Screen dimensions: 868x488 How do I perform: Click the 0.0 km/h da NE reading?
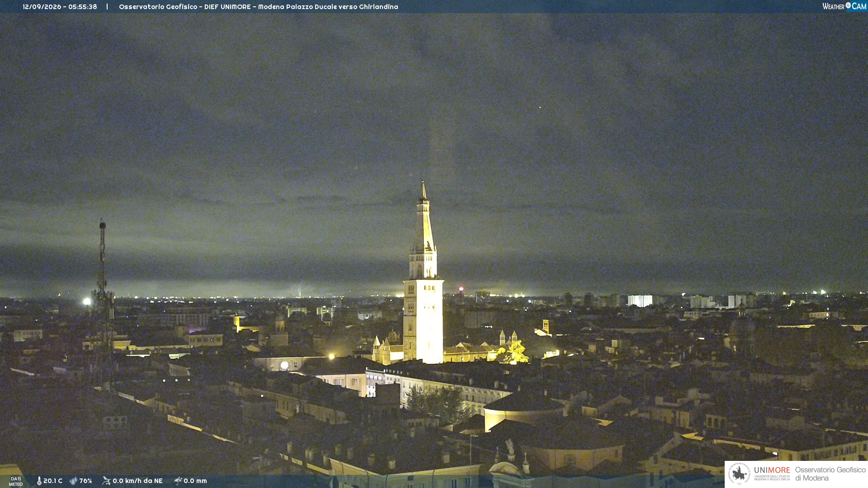click(137, 481)
